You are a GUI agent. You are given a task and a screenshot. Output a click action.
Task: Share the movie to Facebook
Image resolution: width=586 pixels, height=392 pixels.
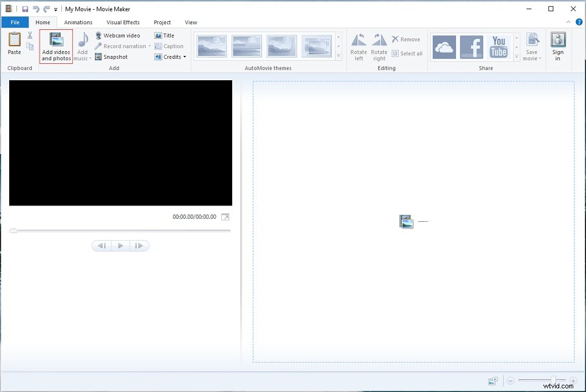tap(472, 46)
